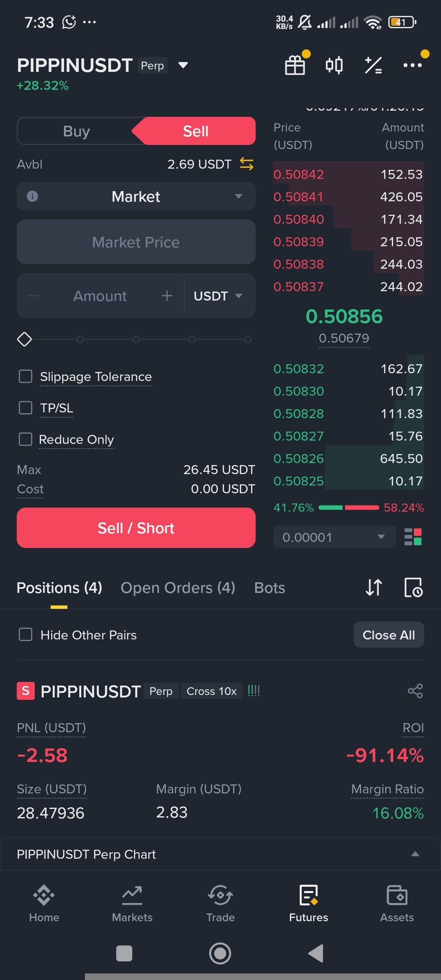The width and height of the screenshot is (441, 980).
Task: Open the USDT amount unit dropdown
Action: click(218, 296)
